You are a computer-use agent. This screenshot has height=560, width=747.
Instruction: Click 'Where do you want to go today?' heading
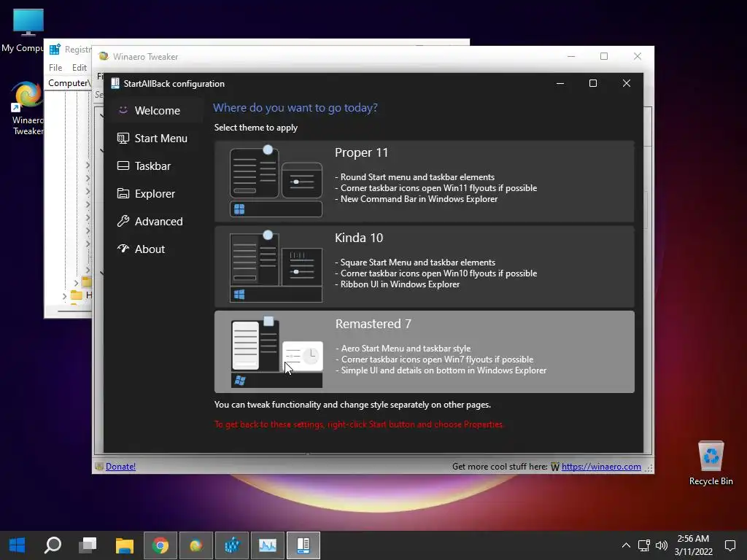295,108
